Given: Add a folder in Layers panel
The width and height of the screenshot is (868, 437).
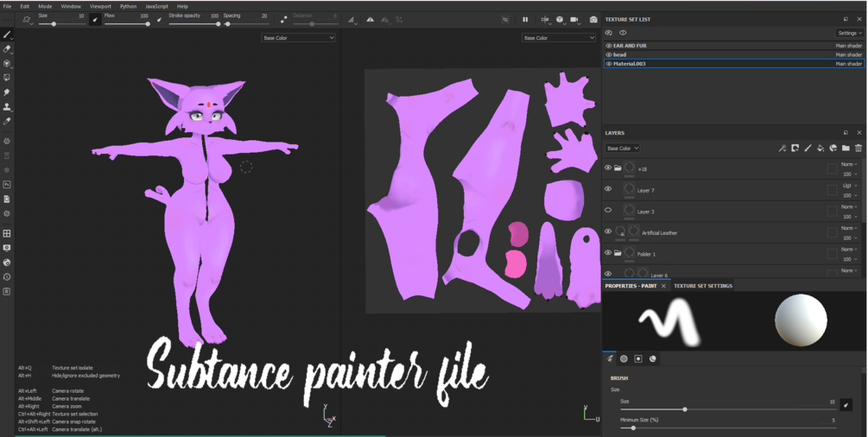Looking at the screenshot, I should coord(846,148).
